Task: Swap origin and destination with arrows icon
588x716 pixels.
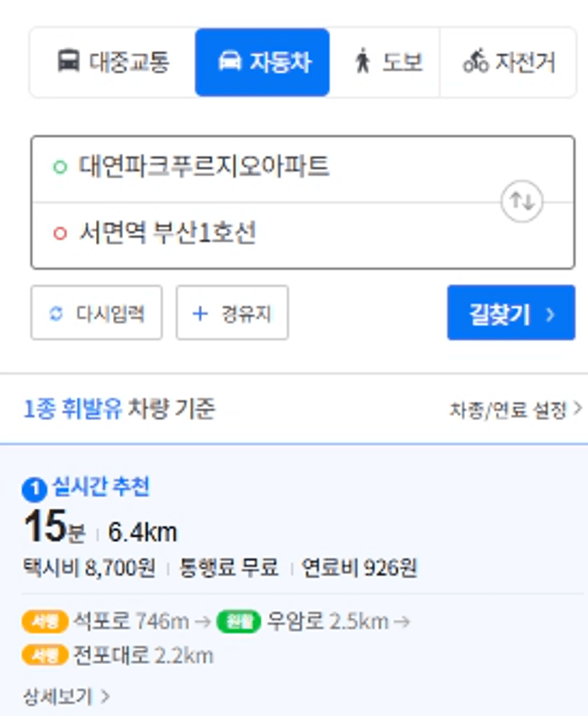Action: [522, 201]
